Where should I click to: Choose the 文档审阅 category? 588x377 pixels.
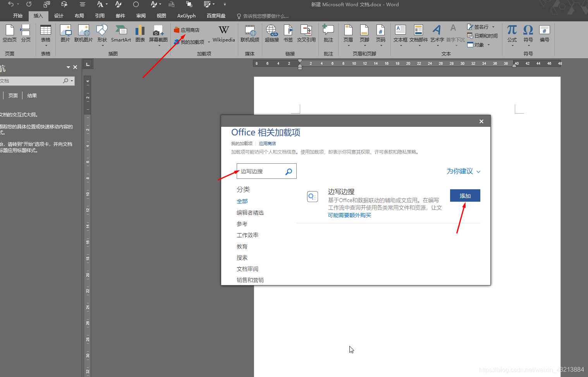point(248,269)
